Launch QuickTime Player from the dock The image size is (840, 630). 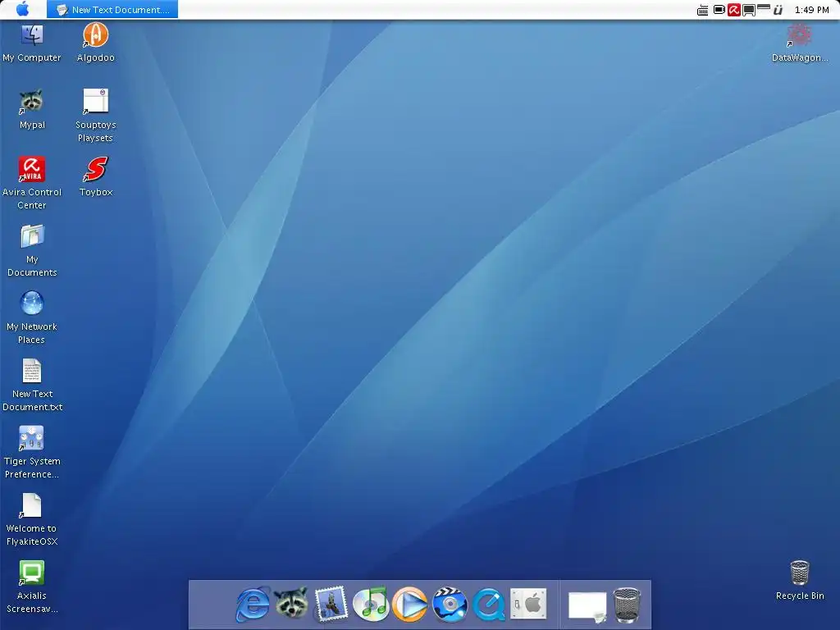coord(489,605)
